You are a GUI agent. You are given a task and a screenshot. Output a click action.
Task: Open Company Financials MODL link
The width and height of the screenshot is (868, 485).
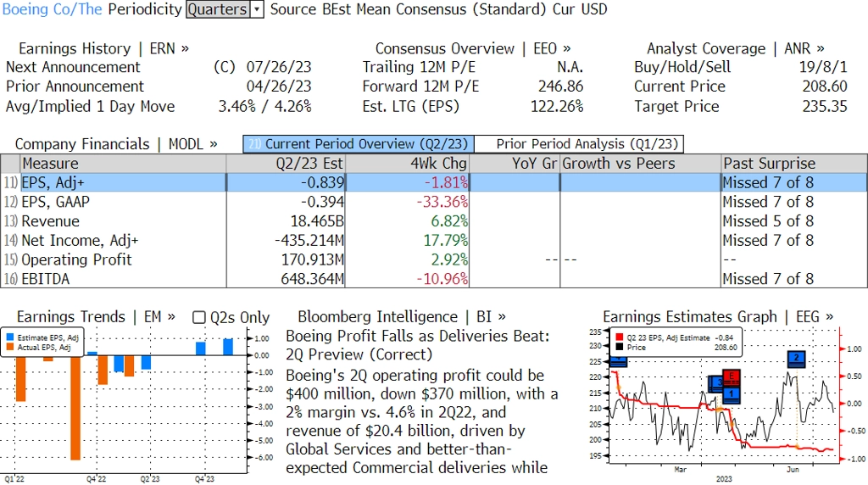click(115, 144)
